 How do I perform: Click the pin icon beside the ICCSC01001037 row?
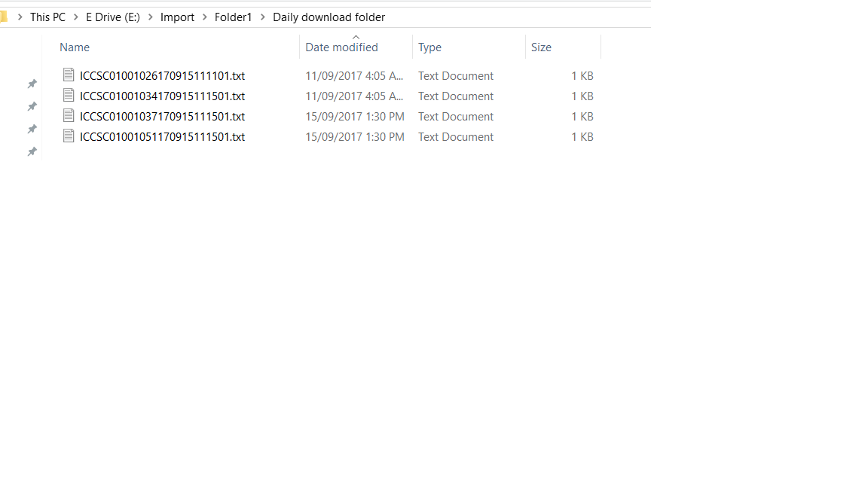32,129
